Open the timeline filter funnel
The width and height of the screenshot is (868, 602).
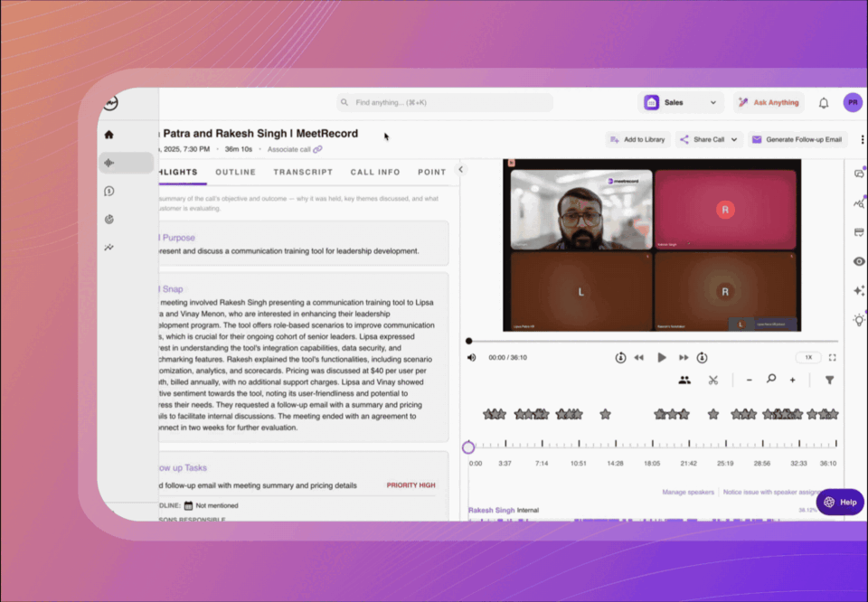click(829, 381)
